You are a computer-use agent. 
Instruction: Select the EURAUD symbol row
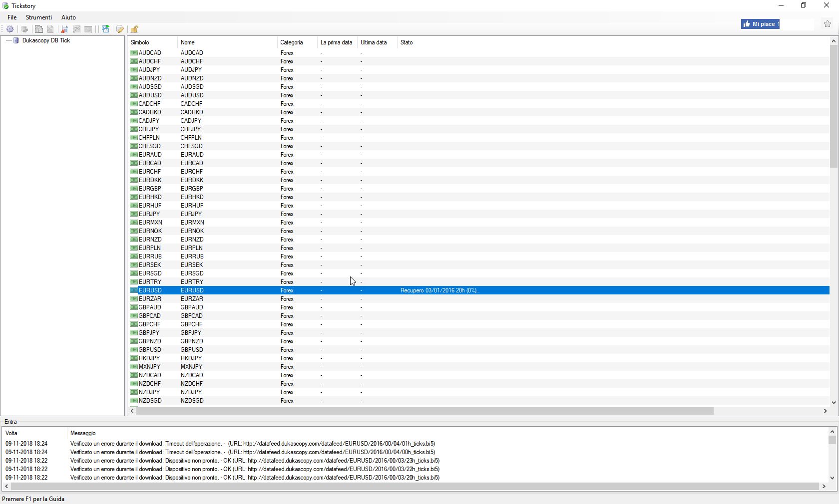pos(150,155)
